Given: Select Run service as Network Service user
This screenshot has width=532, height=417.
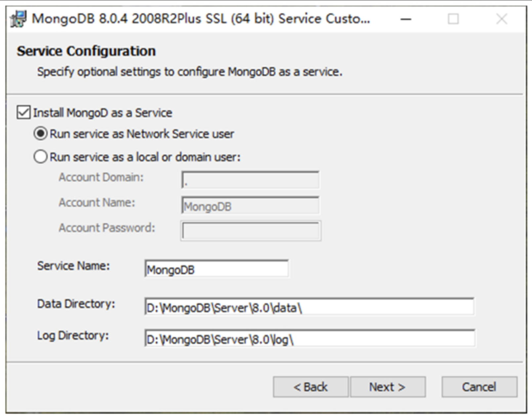Looking at the screenshot, I should 40,134.
